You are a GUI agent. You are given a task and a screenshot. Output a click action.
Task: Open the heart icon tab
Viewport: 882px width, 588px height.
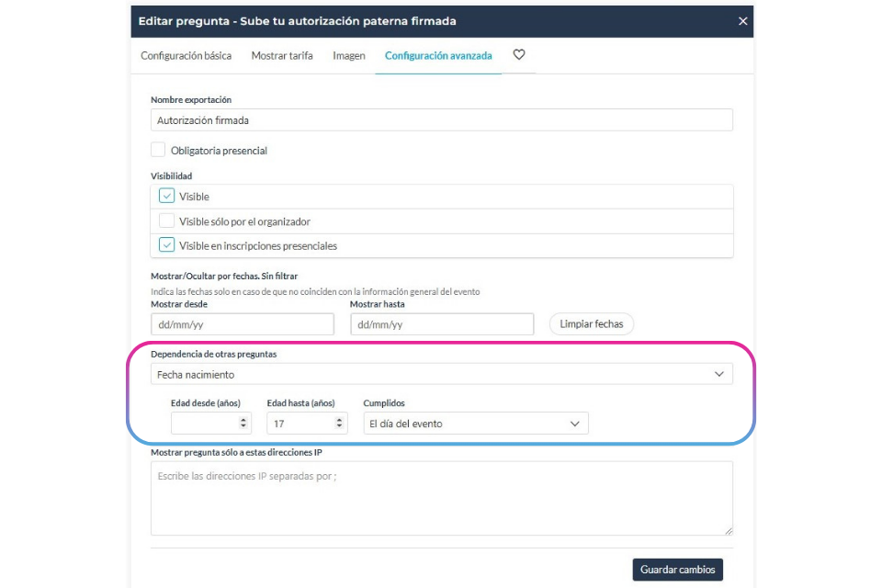click(518, 54)
